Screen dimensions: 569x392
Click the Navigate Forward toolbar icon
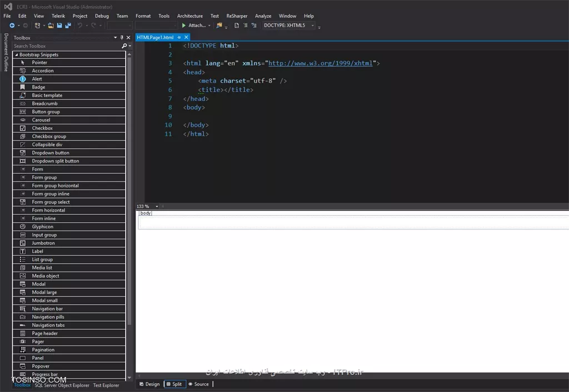(25, 26)
